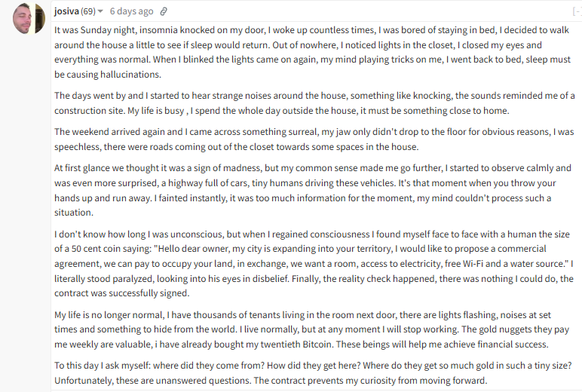582x392 pixels.
Task: Click the paragraph beginning "At first glance"
Action: [313, 190]
